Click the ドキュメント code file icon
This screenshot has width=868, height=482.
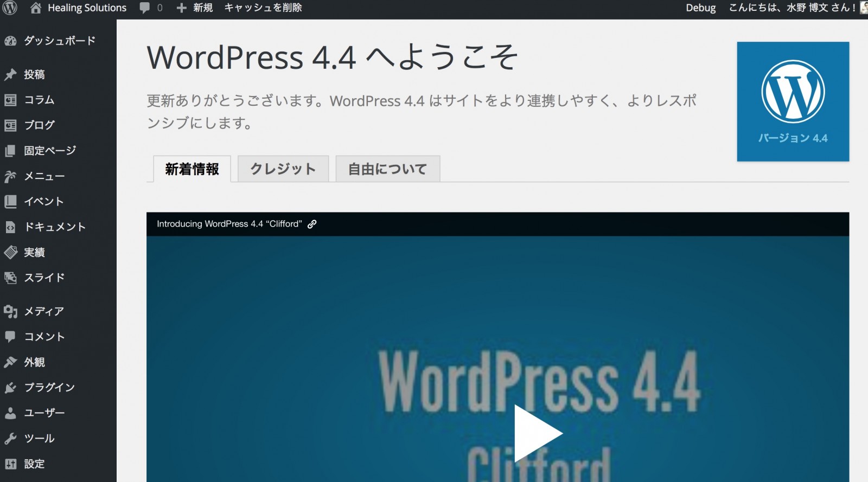point(10,227)
